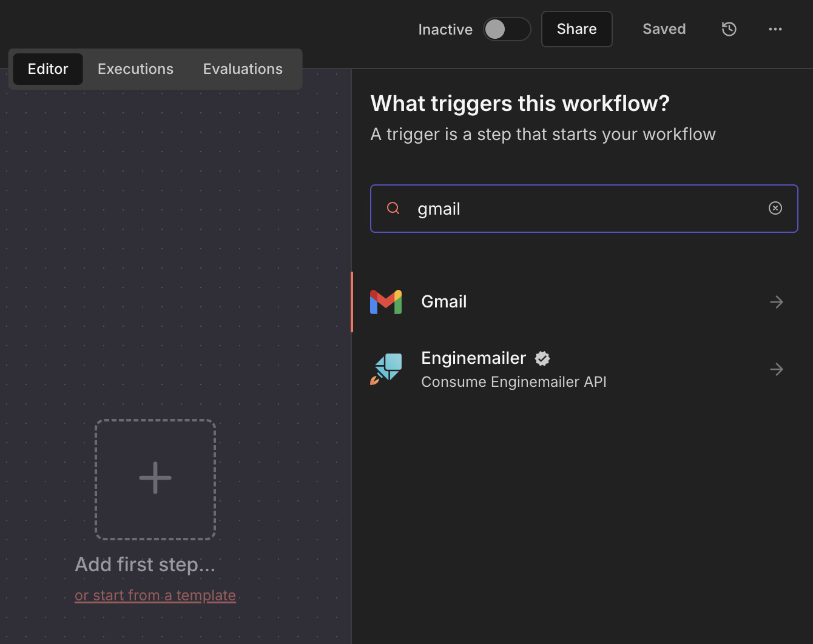Click the magnifier search icon
Image resolution: width=813 pixels, height=644 pixels.
(393, 208)
